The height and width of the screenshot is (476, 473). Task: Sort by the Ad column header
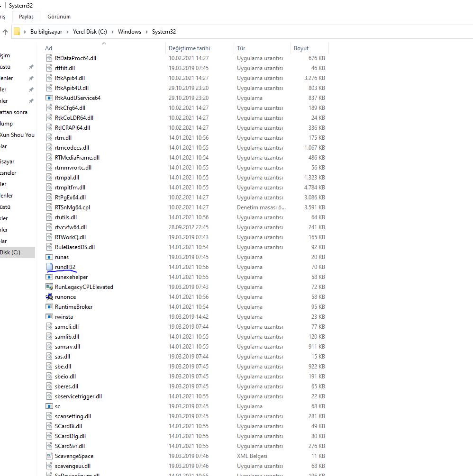[x=49, y=48]
